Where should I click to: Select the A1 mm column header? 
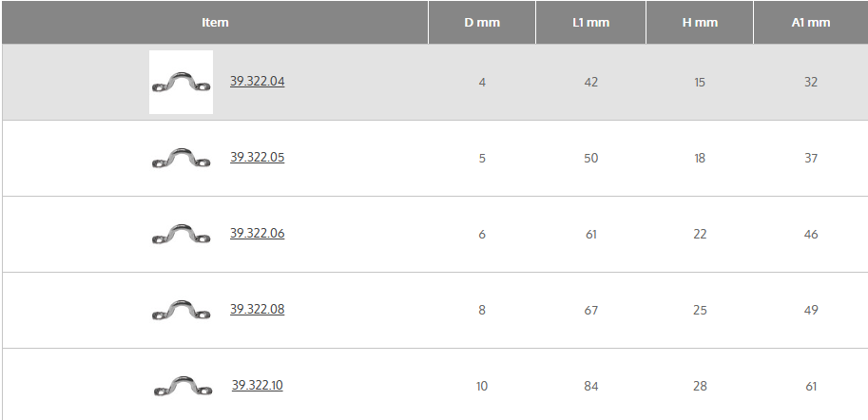(810, 22)
